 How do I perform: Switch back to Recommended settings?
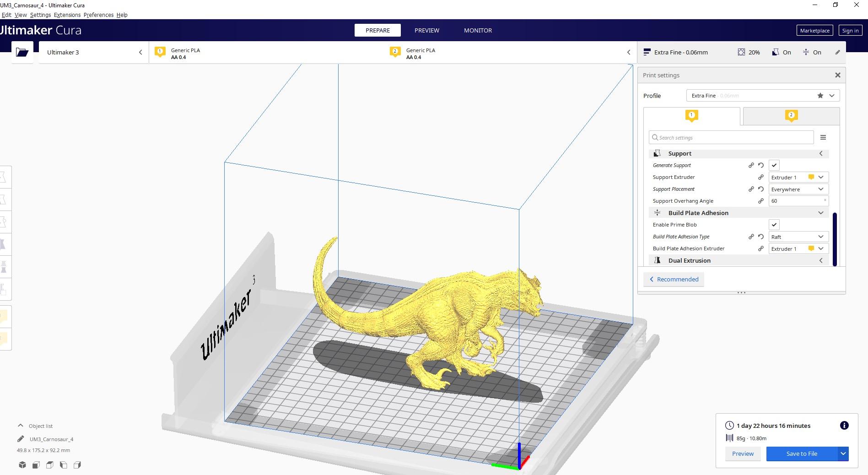(x=674, y=279)
